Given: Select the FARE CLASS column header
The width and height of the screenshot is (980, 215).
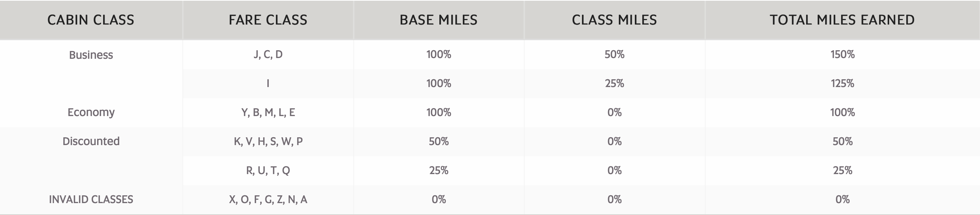Looking at the screenshot, I should [268, 20].
